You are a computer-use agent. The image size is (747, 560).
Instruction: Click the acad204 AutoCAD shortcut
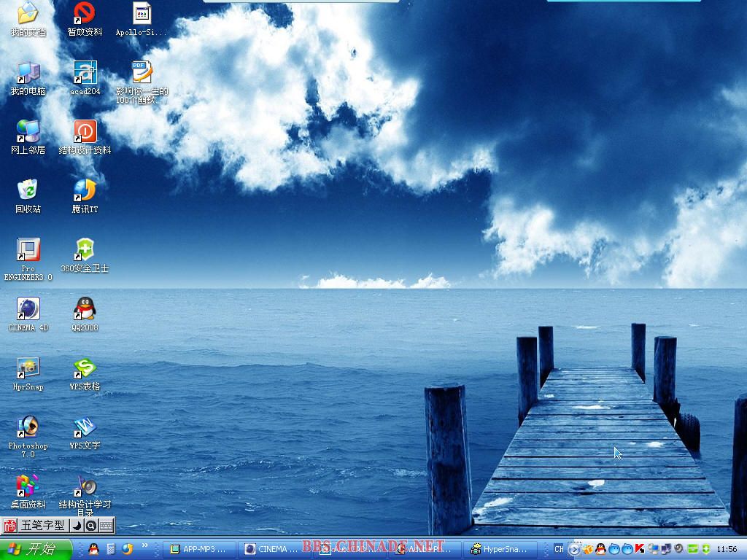coord(85,73)
